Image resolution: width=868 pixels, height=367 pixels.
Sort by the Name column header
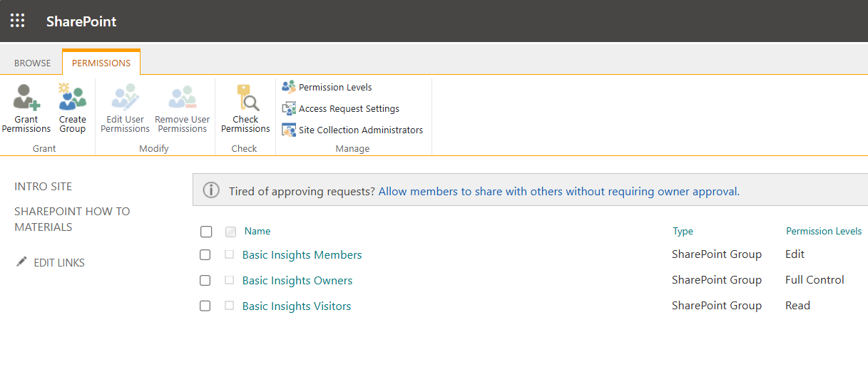pos(257,231)
